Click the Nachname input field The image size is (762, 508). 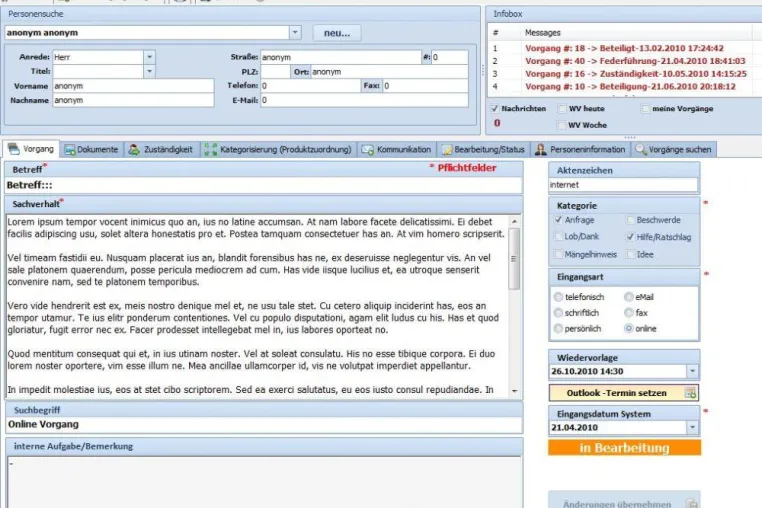133,100
